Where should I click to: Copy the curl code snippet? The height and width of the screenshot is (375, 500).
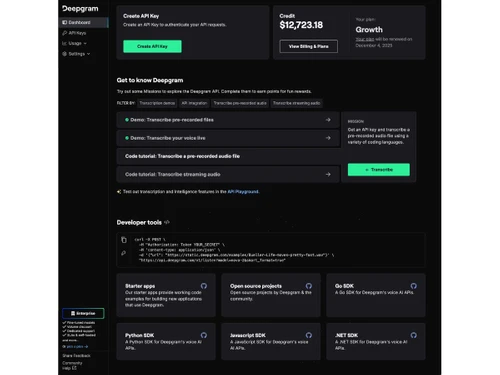pyautogui.click(x=124, y=240)
